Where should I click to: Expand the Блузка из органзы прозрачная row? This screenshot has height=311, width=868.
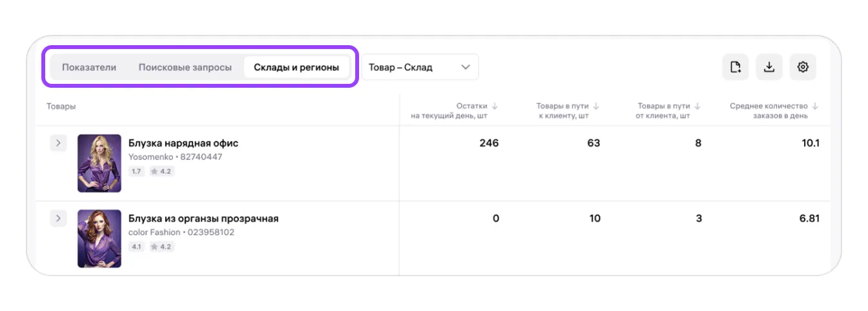[58, 219]
